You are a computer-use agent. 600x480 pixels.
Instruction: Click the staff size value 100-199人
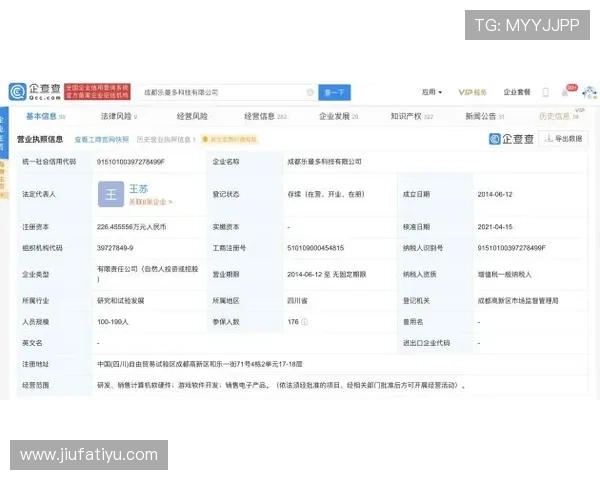click(112, 322)
